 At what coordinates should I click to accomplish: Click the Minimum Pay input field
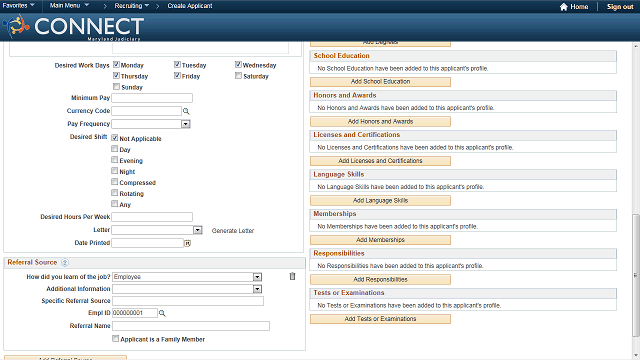(x=152, y=98)
